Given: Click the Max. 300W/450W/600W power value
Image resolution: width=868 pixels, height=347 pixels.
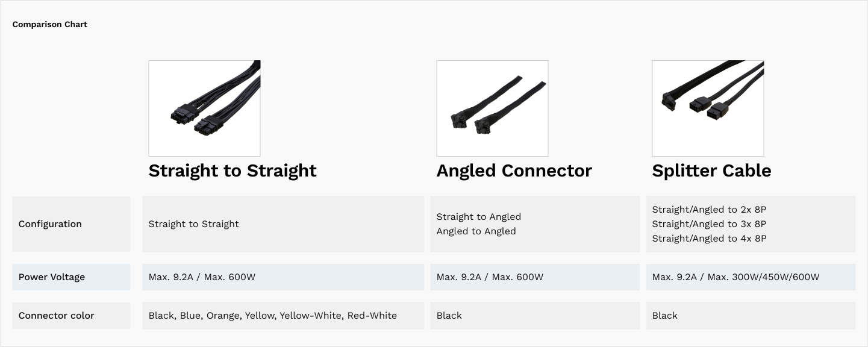Looking at the screenshot, I should (735, 277).
